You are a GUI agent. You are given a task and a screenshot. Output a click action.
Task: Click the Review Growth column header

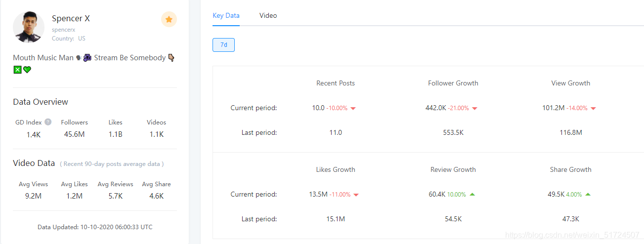coord(453,169)
